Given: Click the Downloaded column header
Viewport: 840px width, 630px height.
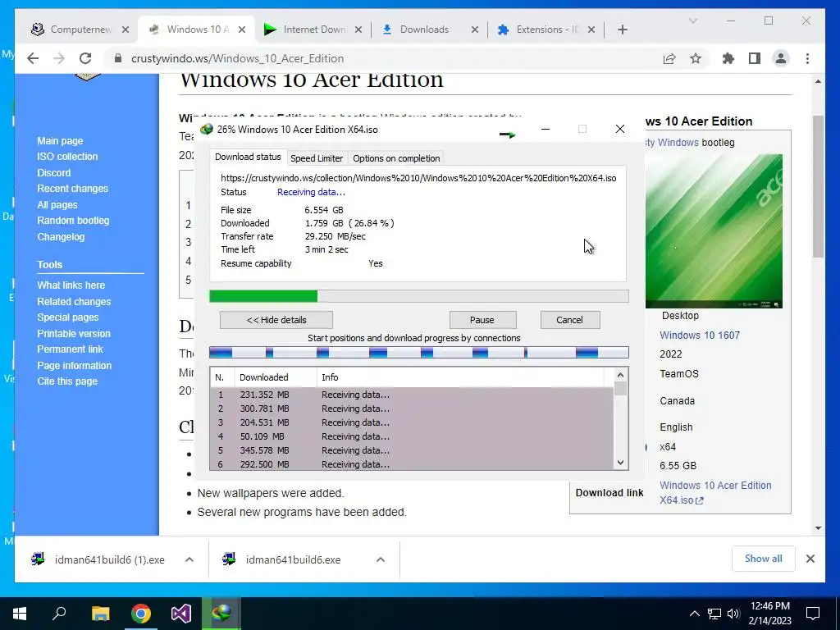Looking at the screenshot, I should point(276,377).
